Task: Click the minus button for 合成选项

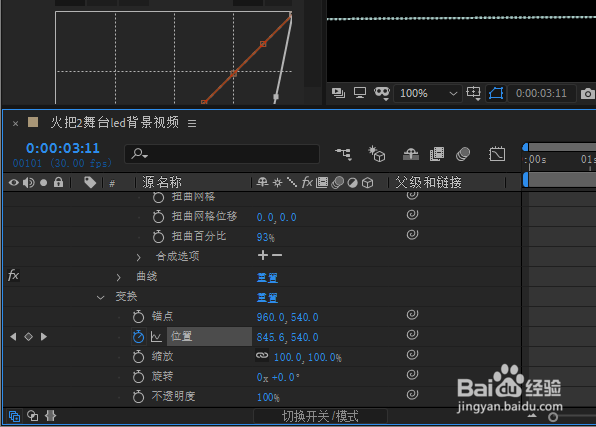Action: pos(277,255)
